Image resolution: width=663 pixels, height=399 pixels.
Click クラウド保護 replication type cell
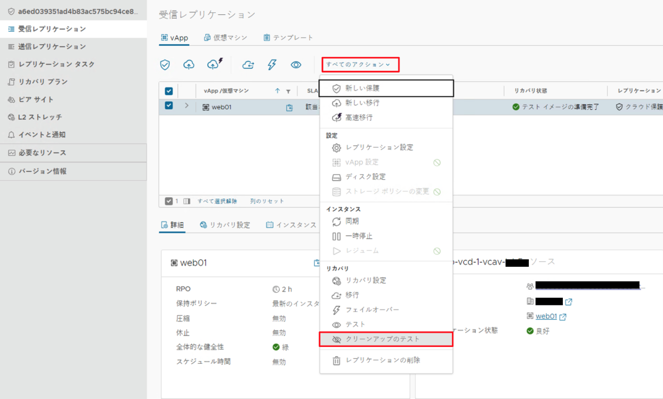(x=639, y=107)
